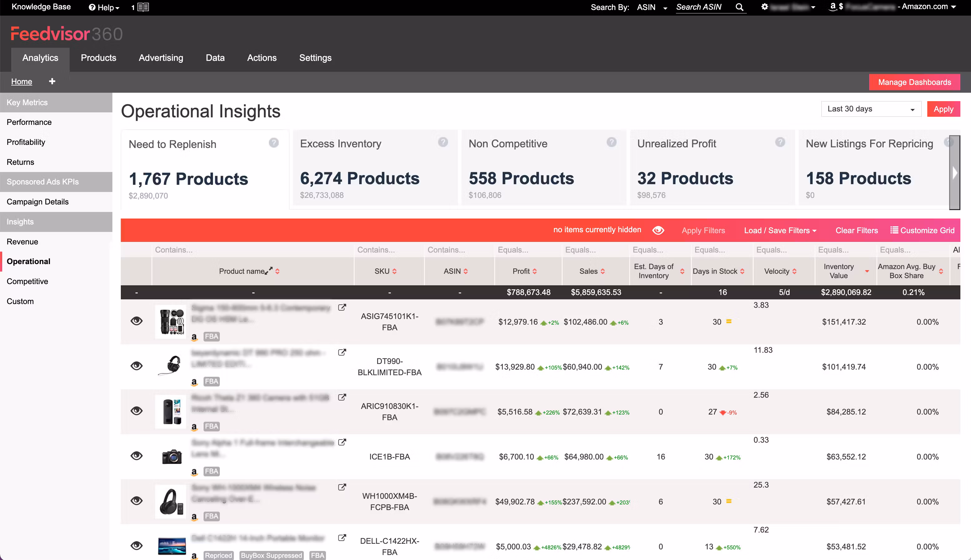Sort by Days in Stock arrows
Screen dimensions: 971x560
point(742,271)
